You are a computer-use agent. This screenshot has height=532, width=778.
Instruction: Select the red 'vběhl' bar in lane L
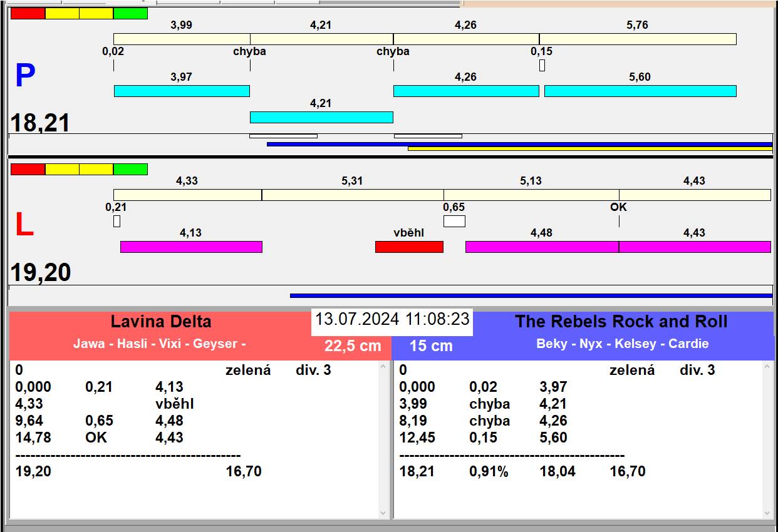[409, 247]
